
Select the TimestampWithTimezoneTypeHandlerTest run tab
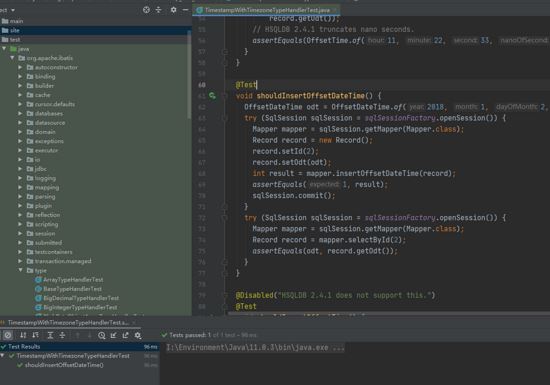click(x=67, y=322)
